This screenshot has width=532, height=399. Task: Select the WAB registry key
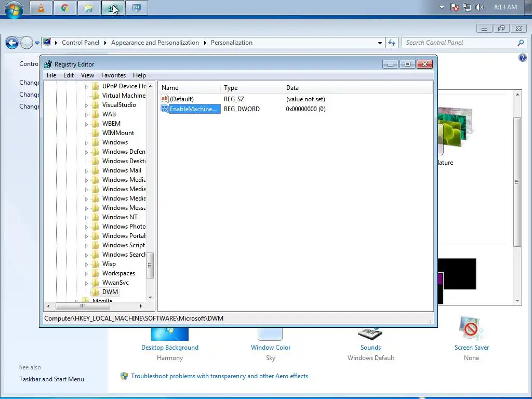[109, 114]
